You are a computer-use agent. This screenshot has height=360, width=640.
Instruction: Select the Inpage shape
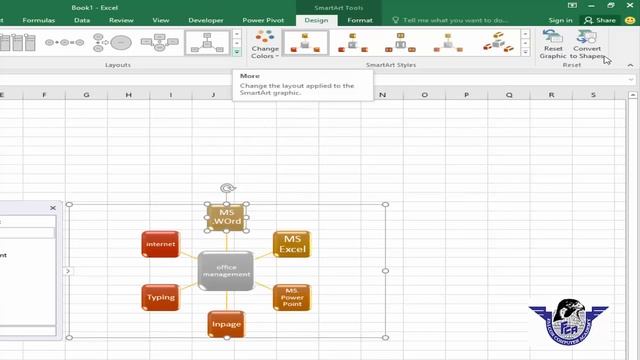tap(227, 324)
